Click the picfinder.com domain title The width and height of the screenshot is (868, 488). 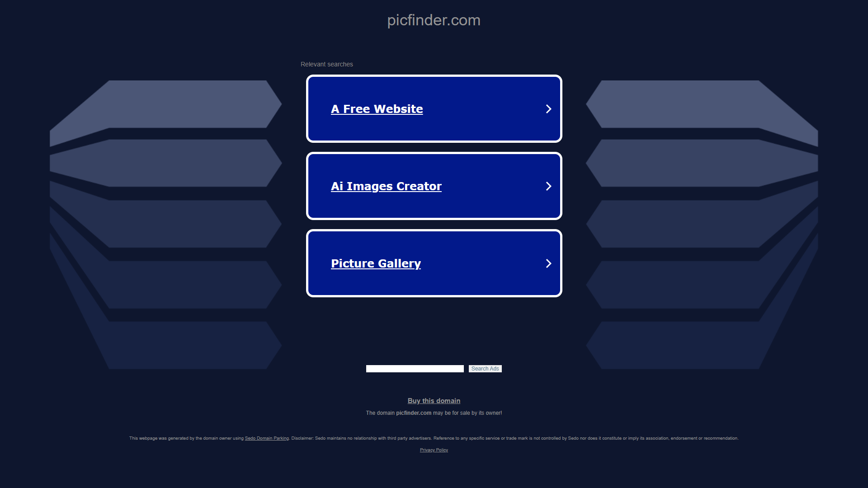[434, 20]
